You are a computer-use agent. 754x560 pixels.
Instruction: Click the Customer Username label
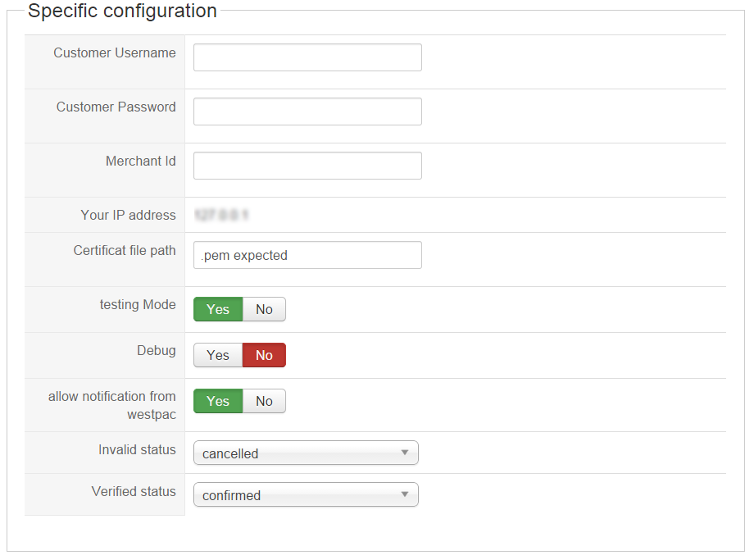[x=115, y=52]
